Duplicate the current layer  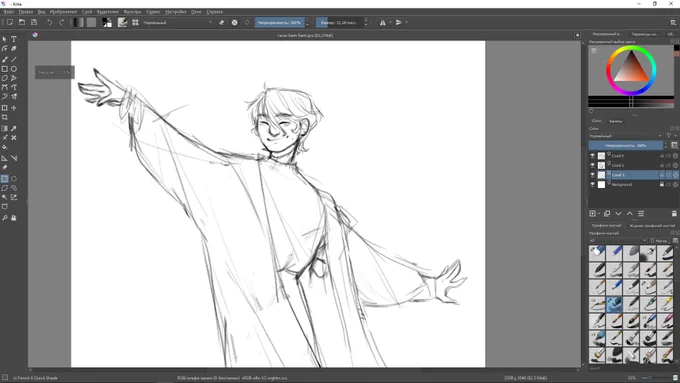click(607, 213)
